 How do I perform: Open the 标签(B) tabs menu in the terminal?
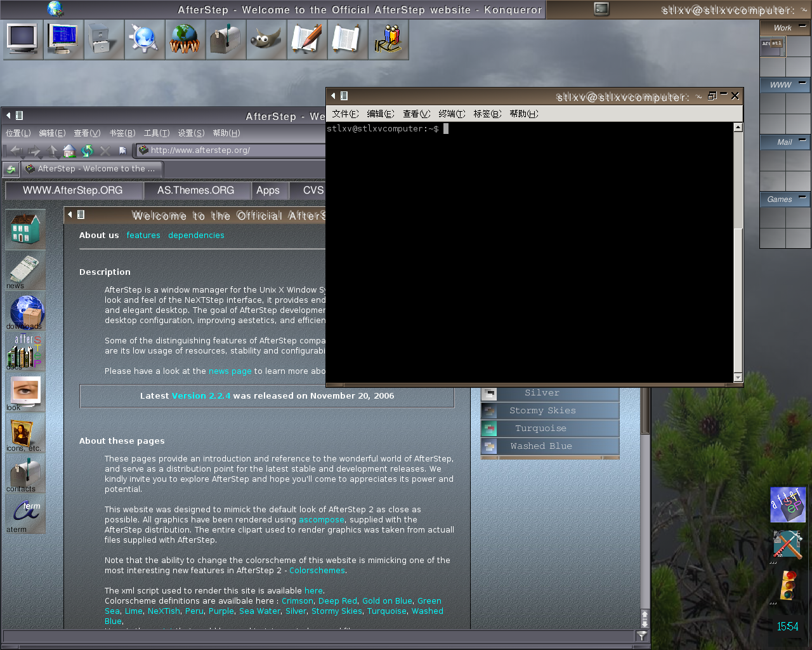[487, 114]
